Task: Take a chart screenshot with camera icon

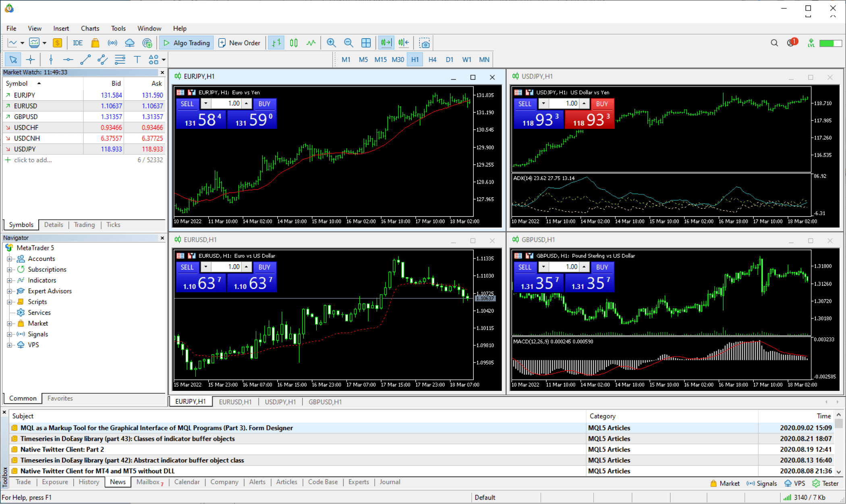Action: click(424, 43)
